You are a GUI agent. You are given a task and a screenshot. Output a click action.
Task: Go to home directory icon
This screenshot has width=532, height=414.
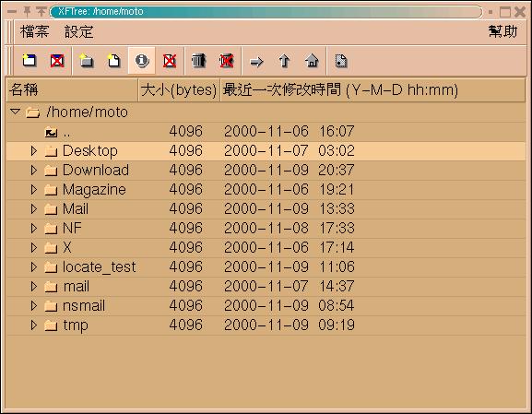[312, 61]
